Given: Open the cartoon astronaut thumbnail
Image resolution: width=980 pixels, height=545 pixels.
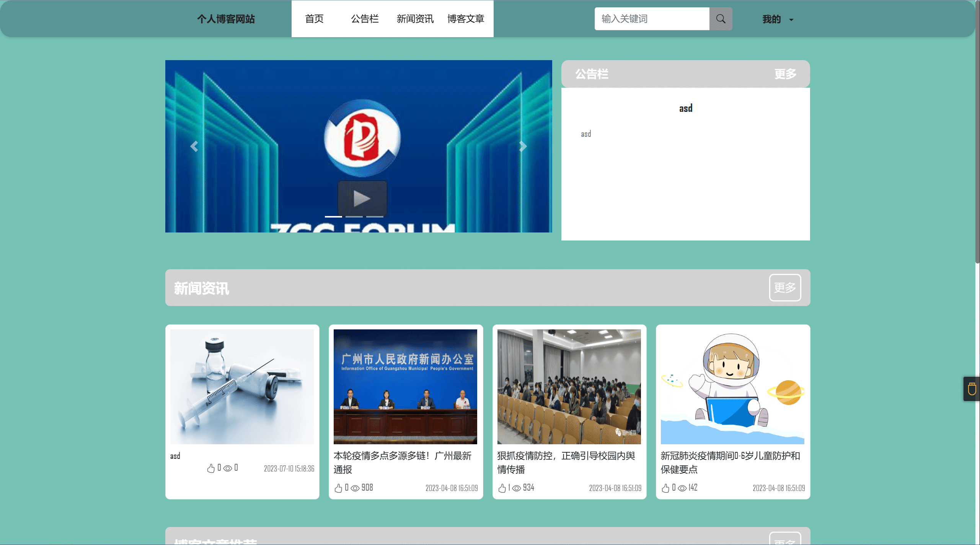Looking at the screenshot, I should point(732,387).
